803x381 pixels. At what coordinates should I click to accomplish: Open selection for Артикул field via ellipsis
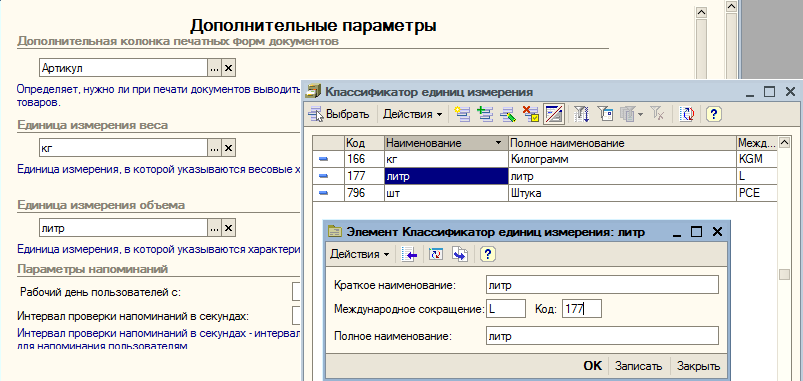(x=215, y=68)
